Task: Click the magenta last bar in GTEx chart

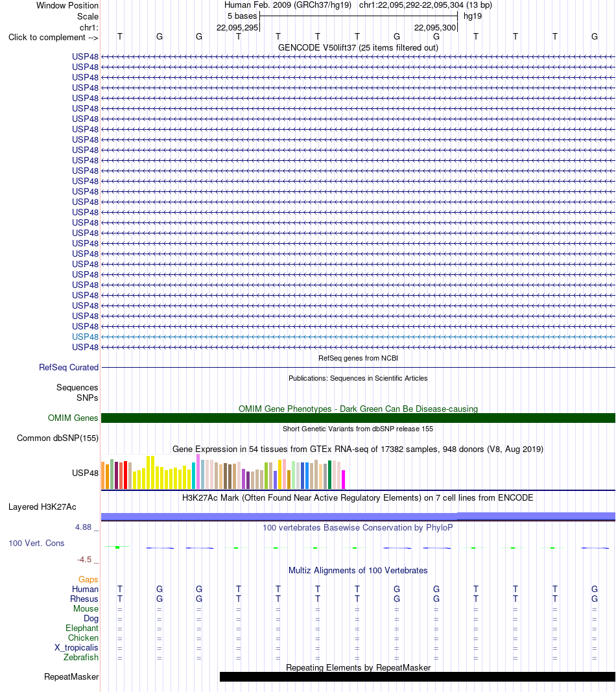Action: pos(343,480)
